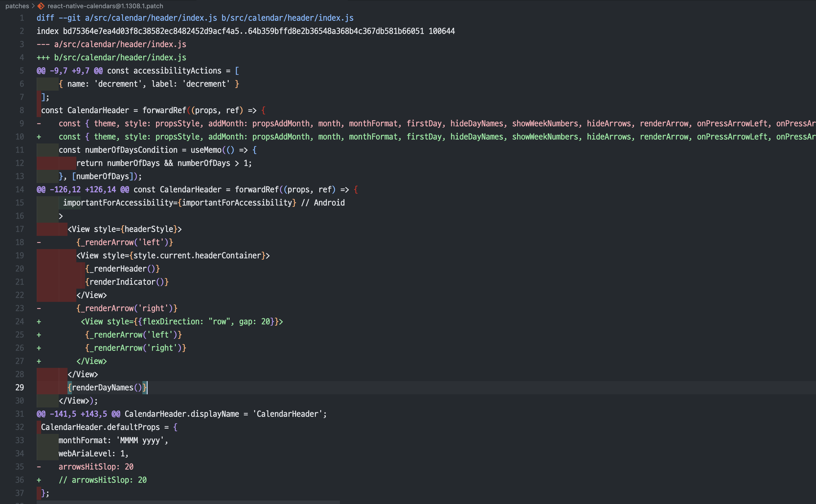
Task: Click line number 29 in the gutter
Action: 20,388
